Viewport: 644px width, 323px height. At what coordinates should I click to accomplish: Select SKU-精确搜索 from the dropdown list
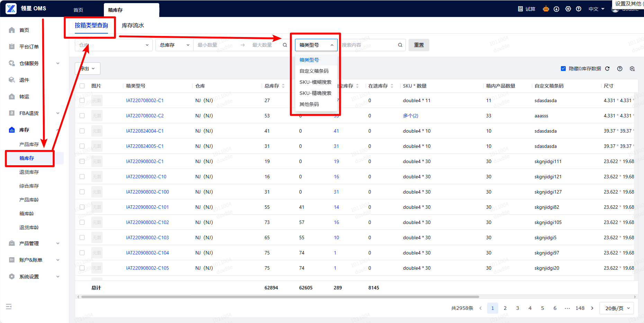315,93
